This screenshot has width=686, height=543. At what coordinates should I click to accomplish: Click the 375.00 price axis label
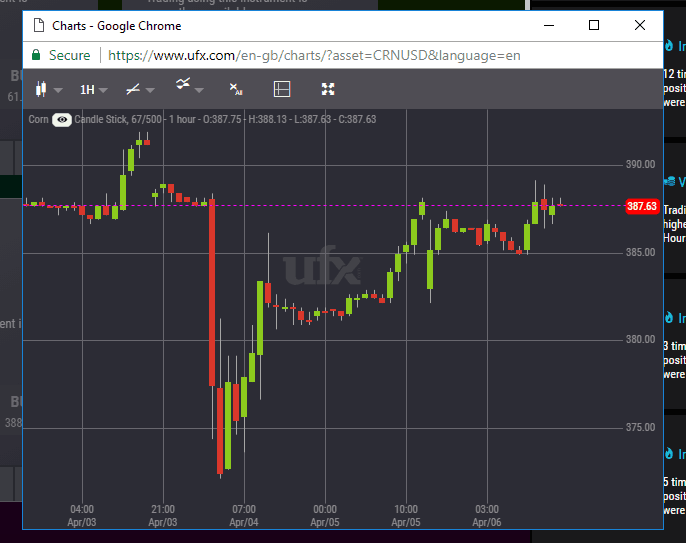[x=640, y=427]
